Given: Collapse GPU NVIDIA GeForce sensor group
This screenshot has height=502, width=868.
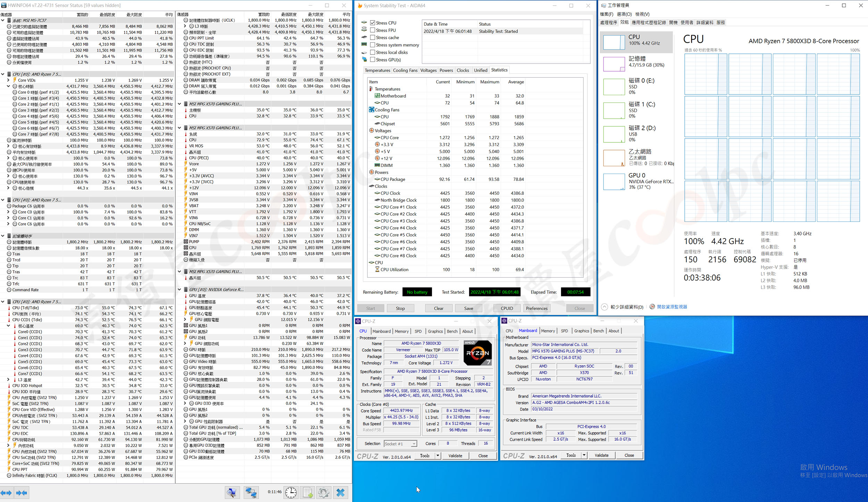Looking at the screenshot, I should pos(179,290).
